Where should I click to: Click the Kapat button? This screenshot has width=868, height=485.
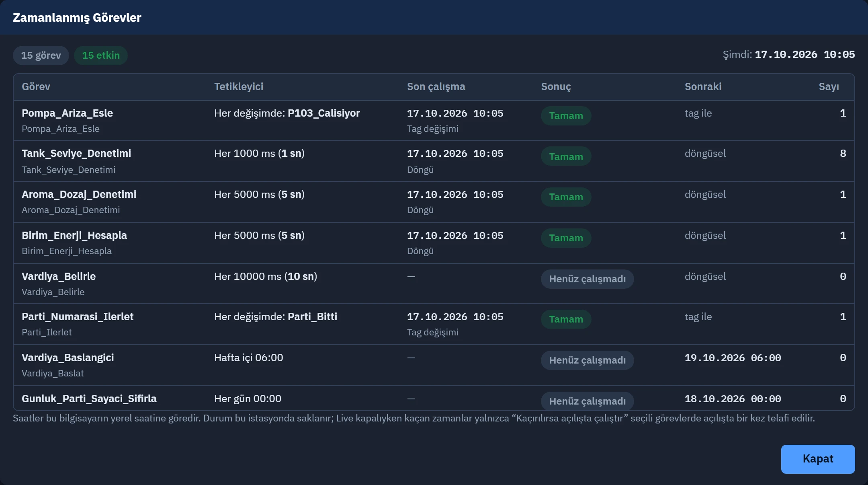click(818, 459)
